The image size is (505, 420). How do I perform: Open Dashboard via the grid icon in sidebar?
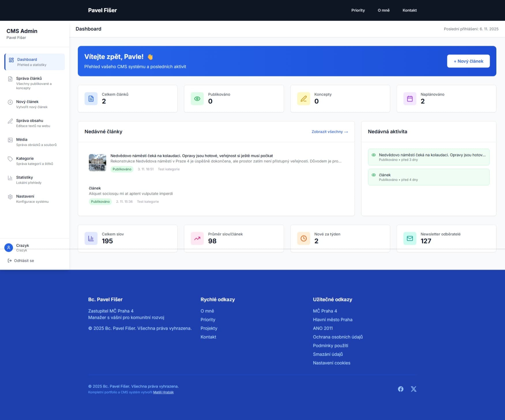pyautogui.click(x=11, y=60)
